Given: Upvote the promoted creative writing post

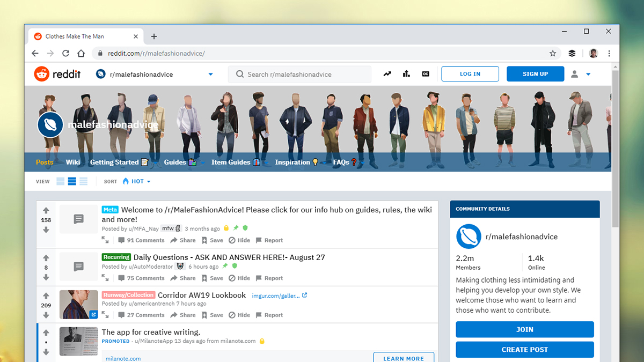Looking at the screenshot, I should click(x=46, y=333).
